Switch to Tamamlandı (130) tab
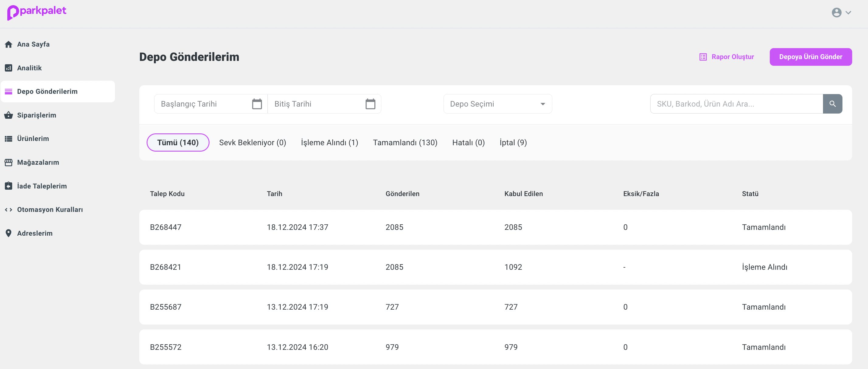 405,142
